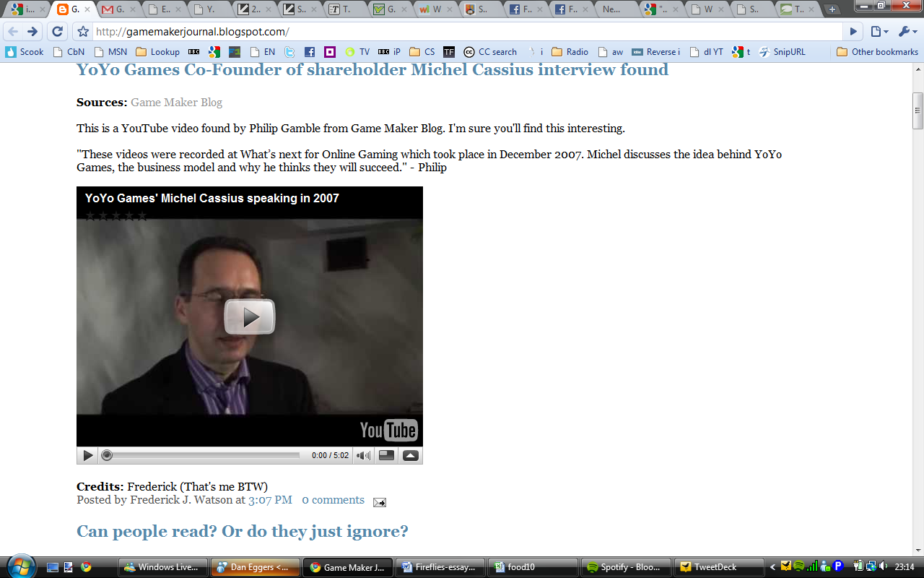This screenshot has height=578, width=924.
Task: Switch to the Blogger G. active tab
Action: click(x=71, y=9)
